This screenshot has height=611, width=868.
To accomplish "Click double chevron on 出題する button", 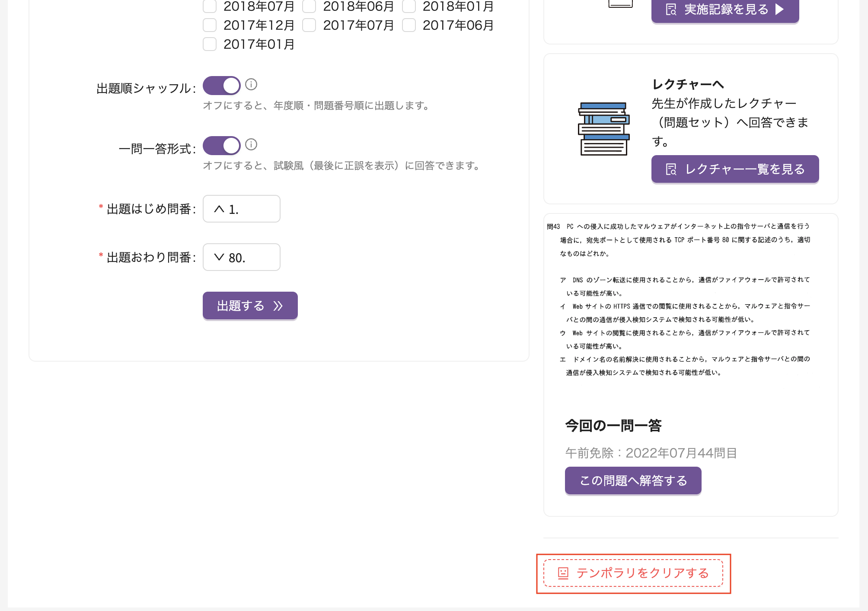I will (x=278, y=306).
